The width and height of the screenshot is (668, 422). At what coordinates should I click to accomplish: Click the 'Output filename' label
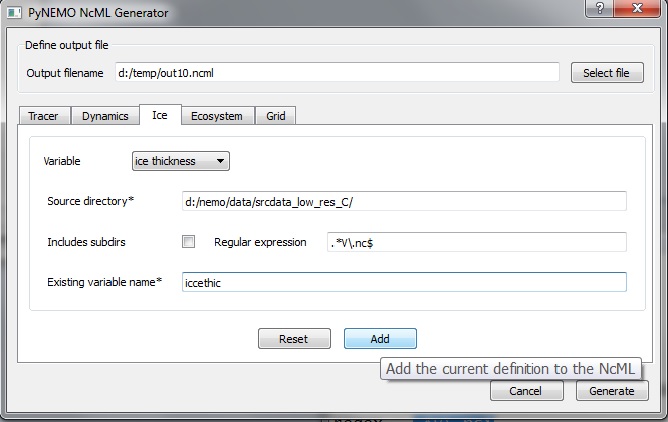point(65,73)
